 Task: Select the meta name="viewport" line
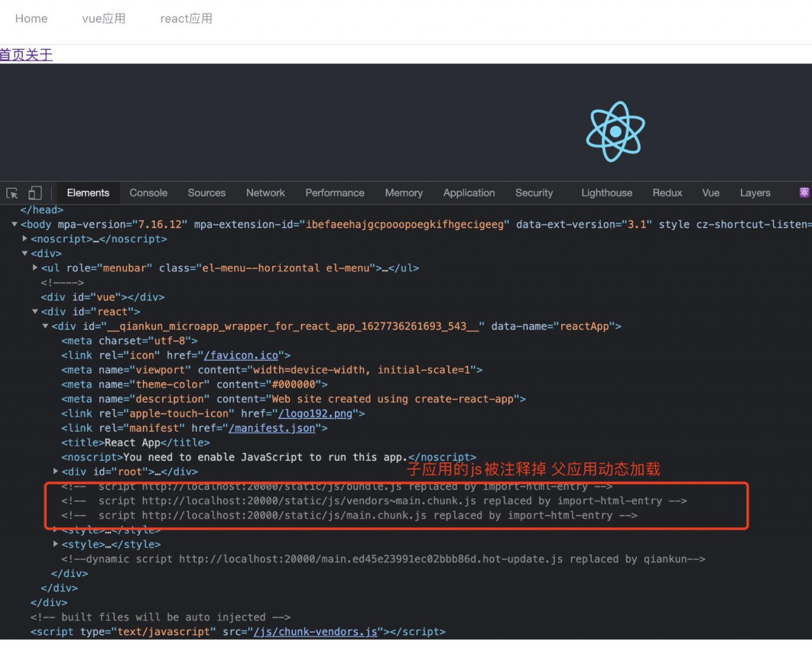pos(272,370)
